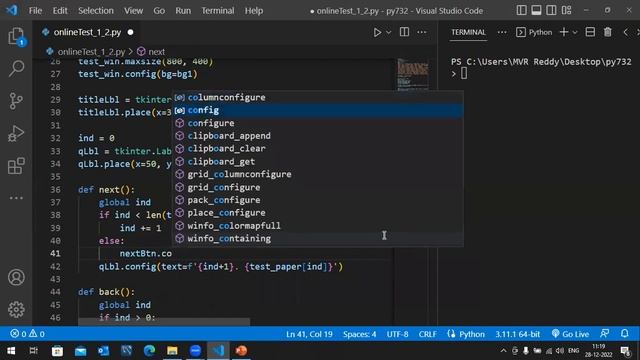Start the Go Live server
The width and height of the screenshot is (640, 360).
570,334
